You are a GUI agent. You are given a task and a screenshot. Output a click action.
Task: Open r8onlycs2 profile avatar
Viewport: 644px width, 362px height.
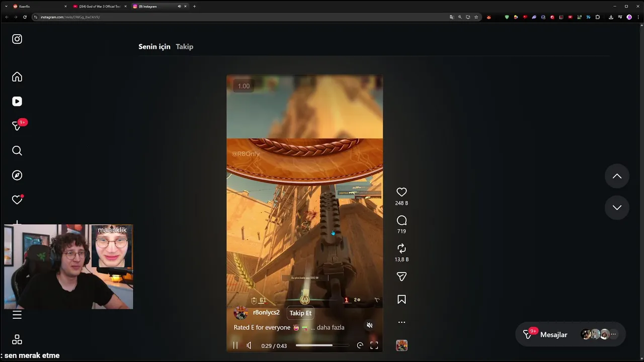tap(241, 313)
